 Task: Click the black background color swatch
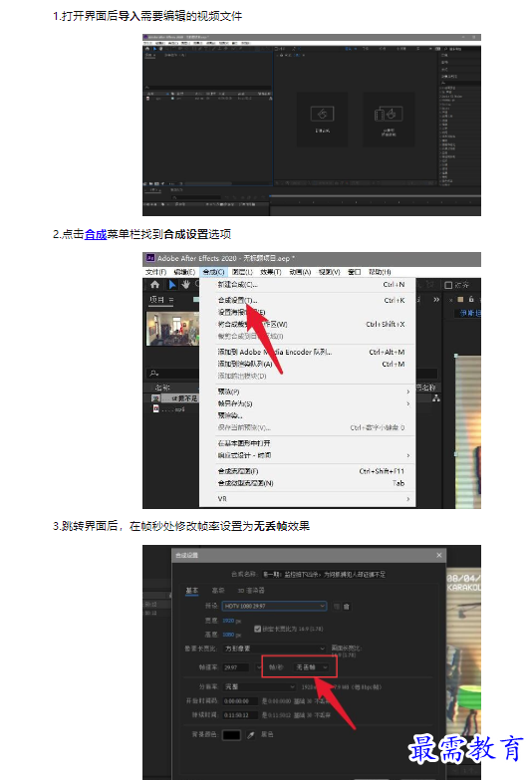pyautogui.click(x=231, y=735)
